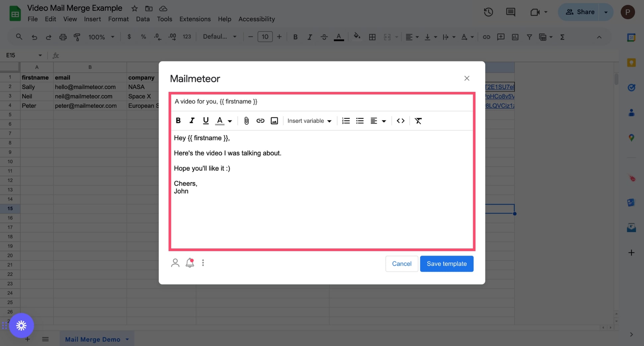Click undo in Sheets toolbar
This screenshot has height=346, width=644.
coord(35,37)
